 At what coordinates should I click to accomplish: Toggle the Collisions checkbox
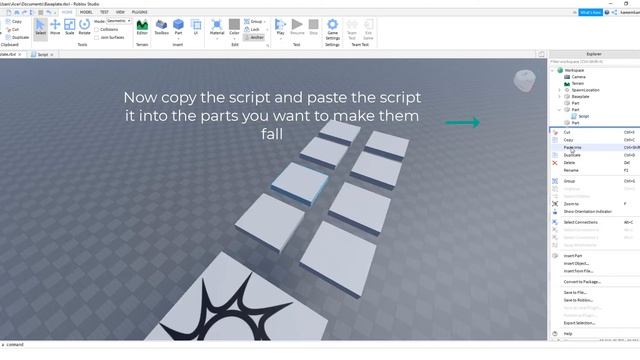97,30
